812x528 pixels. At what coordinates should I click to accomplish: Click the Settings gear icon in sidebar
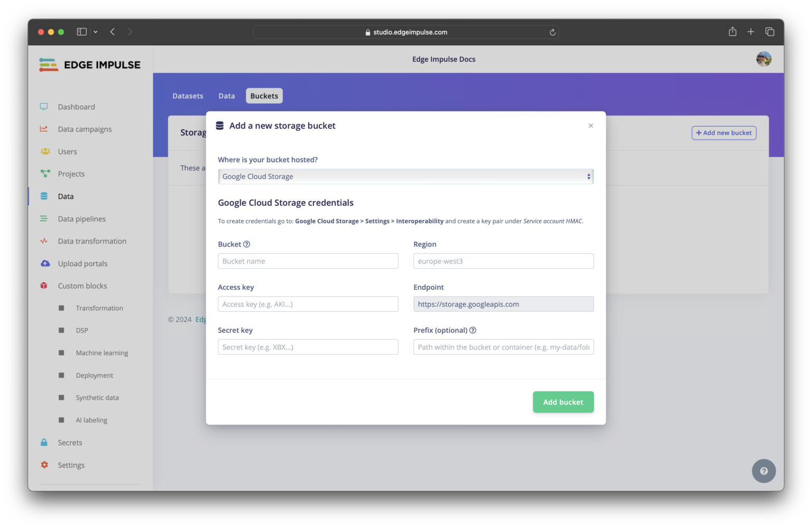(44, 465)
